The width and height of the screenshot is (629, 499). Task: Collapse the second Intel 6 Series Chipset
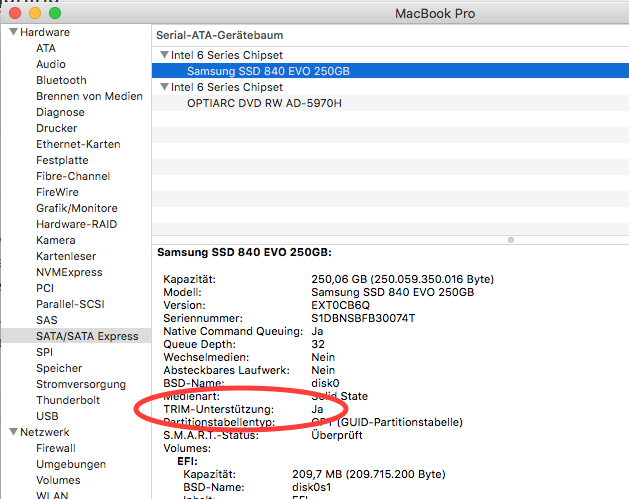point(164,87)
